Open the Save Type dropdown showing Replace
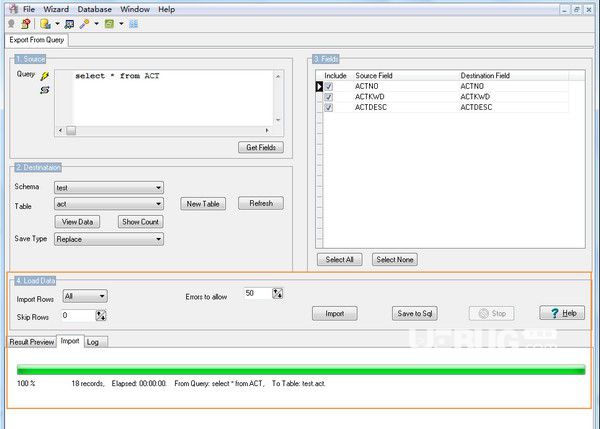The width and height of the screenshot is (600, 429). pyautogui.click(x=109, y=239)
